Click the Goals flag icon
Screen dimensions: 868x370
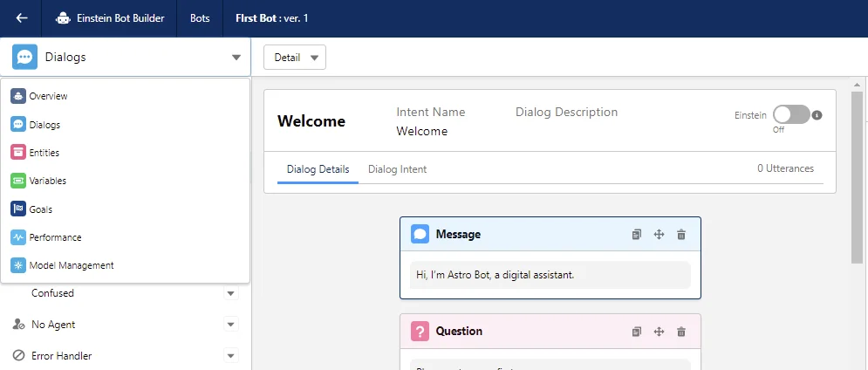coord(18,209)
